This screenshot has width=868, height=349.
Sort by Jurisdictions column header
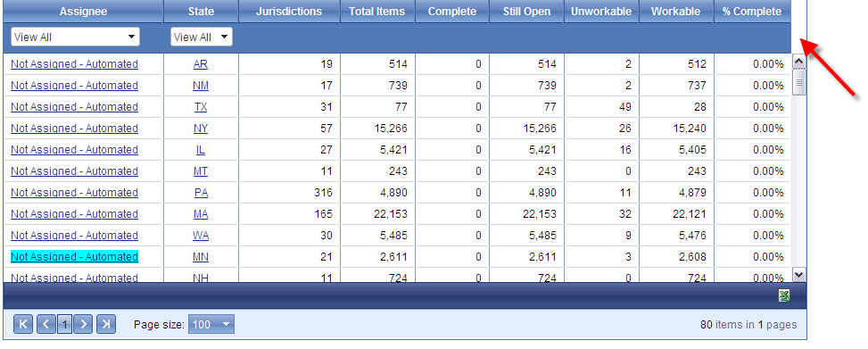[x=289, y=11]
